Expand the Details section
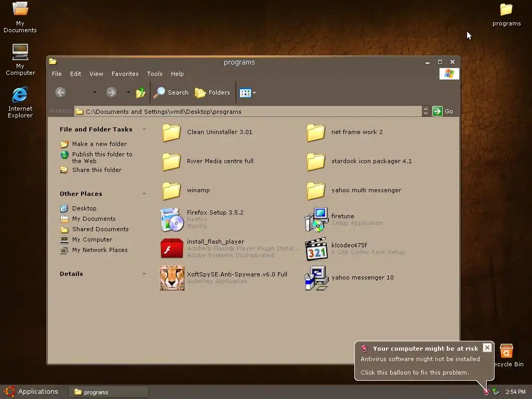Screen dimensions: 532x399 (x=144, y=274)
